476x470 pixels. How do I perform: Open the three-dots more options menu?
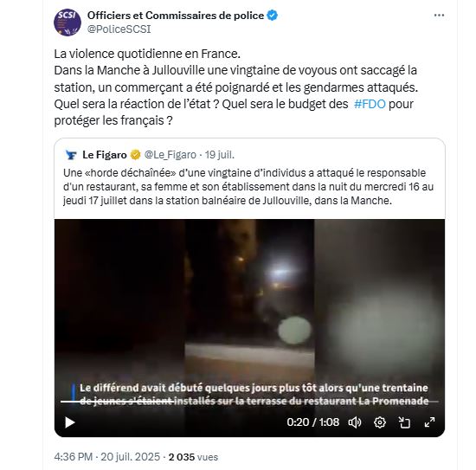coord(439,16)
